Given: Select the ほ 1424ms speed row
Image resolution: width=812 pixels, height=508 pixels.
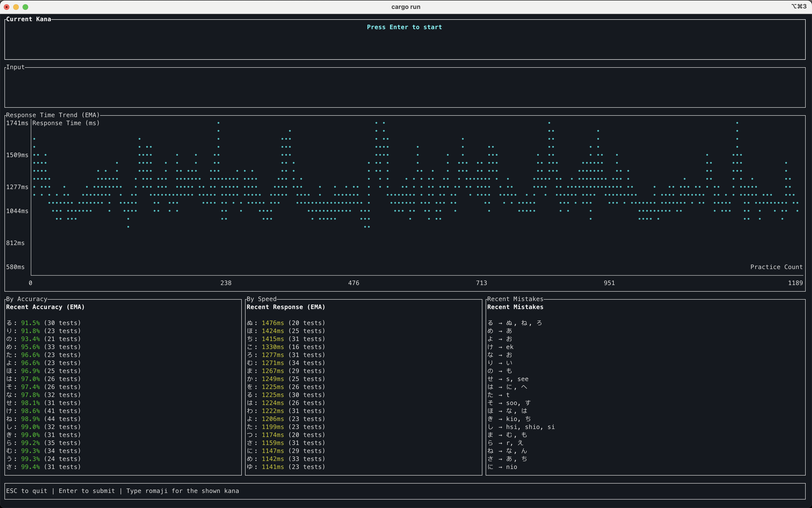Looking at the screenshot, I should [286, 331].
